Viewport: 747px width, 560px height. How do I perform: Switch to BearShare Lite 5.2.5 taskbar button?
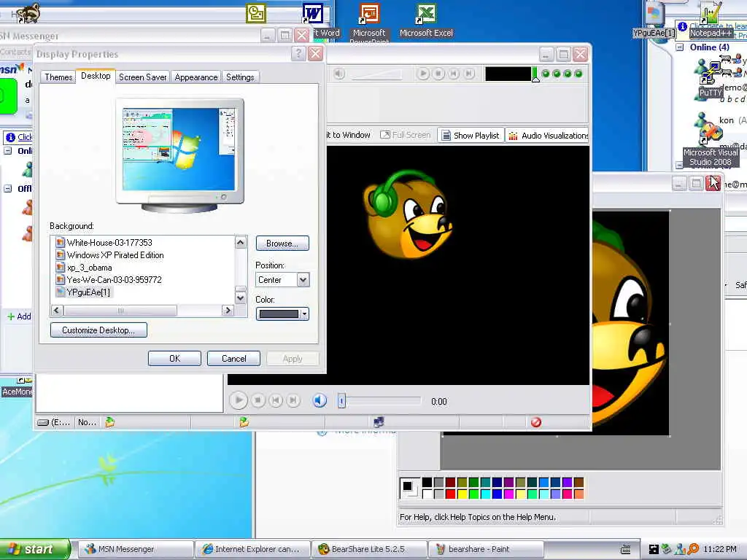369,549
